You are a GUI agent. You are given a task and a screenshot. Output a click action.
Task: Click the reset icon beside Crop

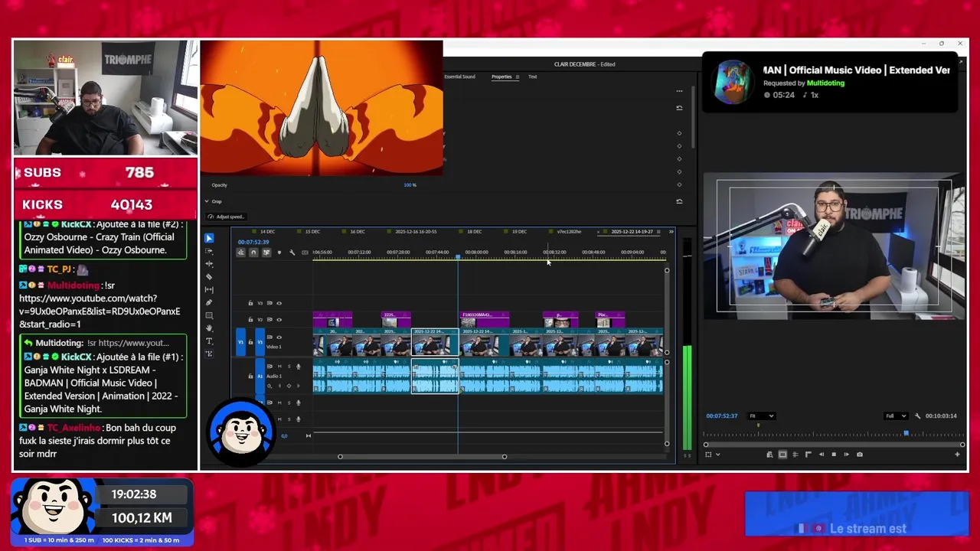679,201
